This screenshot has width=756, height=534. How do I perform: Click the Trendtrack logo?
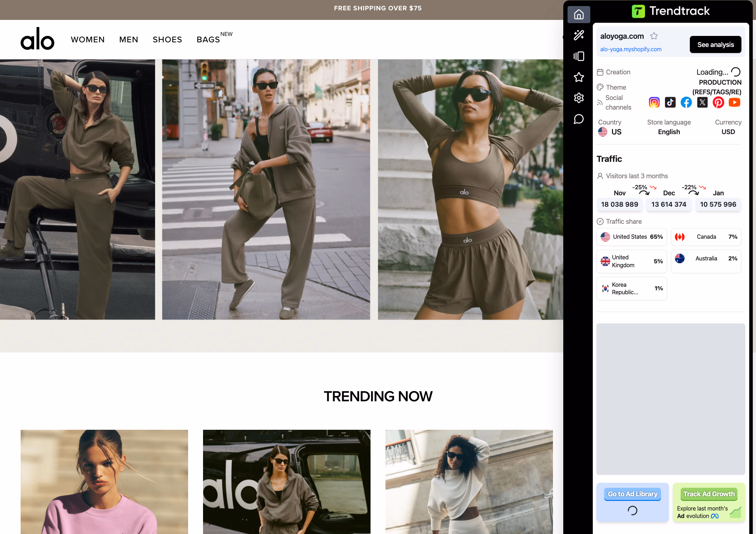(x=670, y=11)
